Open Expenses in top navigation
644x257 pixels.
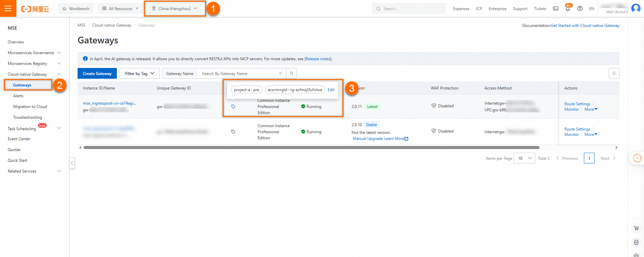(461, 9)
